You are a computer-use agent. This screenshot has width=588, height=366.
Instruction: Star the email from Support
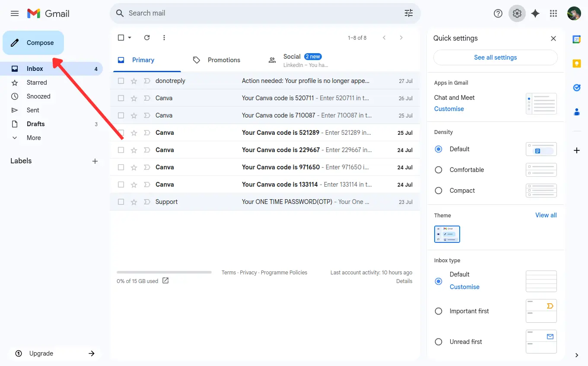point(134,201)
